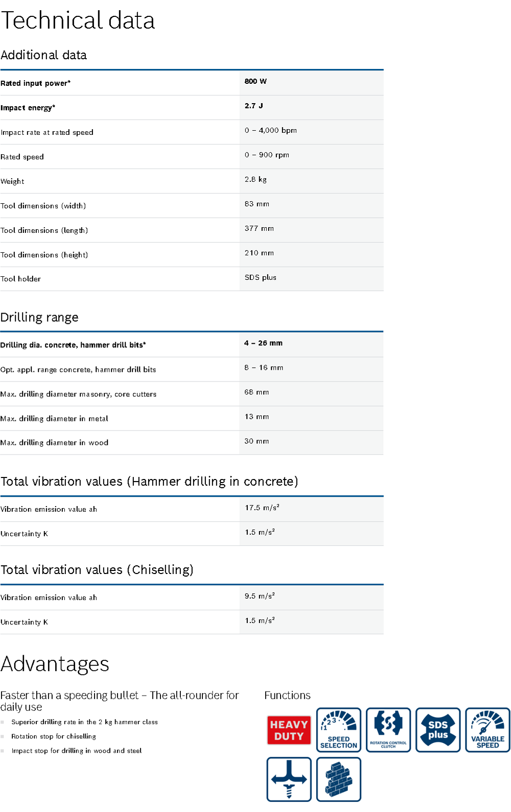Select the SDS plus tool holder value
Image resolution: width=511 pixels, height=812 pixels.
261,277
